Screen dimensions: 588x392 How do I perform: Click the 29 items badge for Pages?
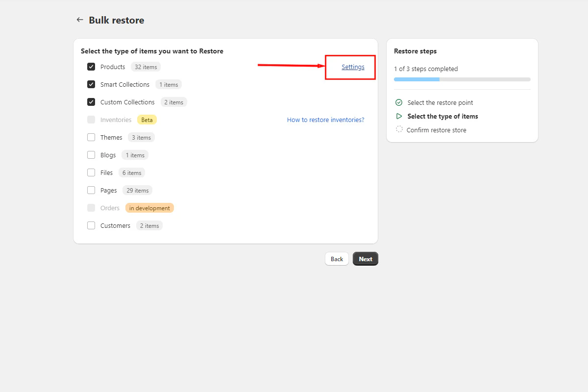point(137,190)
